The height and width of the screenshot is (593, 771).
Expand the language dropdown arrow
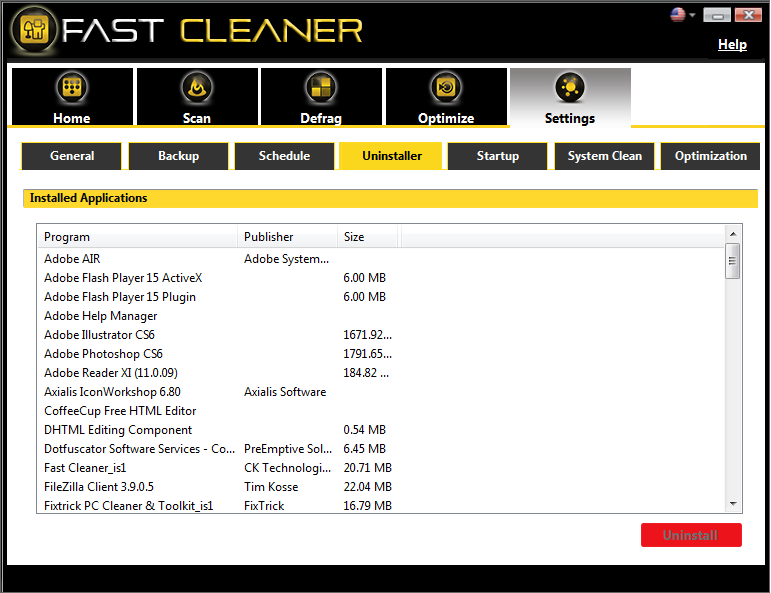click(x=692, y=15)
